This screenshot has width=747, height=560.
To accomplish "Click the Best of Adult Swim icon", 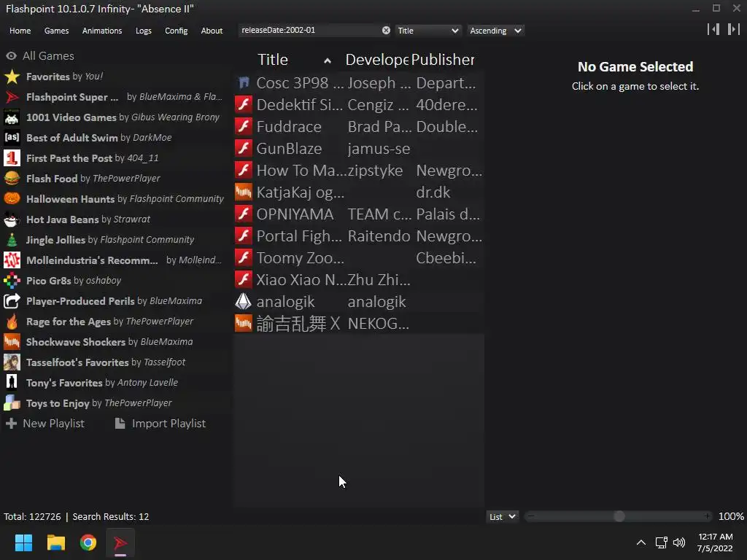I will coord(12,138).
